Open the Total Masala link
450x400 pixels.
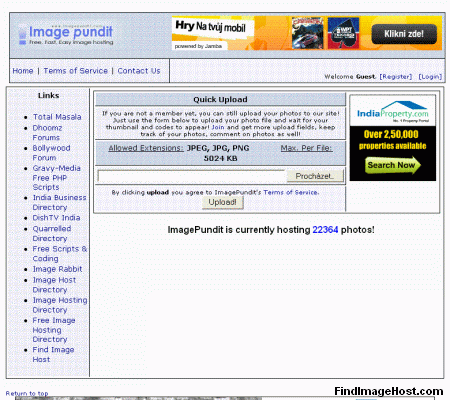coord(57,117)
